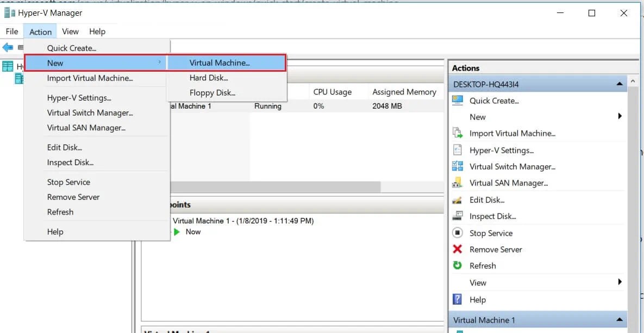Open Hyper-V Settings via its icon

[456, 150]
